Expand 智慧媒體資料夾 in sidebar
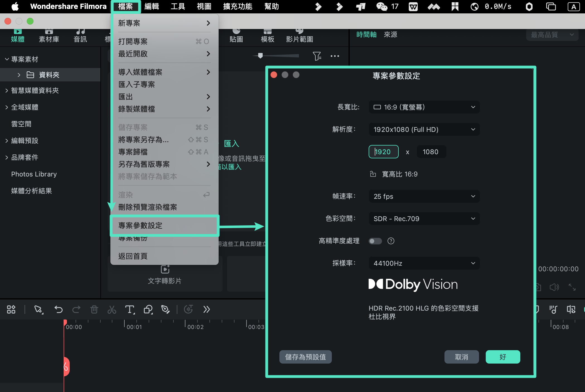This screenshot has height=392, width=585. pos(7,90)
